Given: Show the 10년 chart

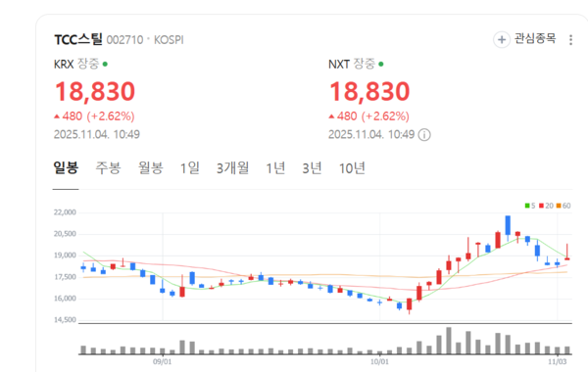Looking at the screenshot, I should pos(352,167).
